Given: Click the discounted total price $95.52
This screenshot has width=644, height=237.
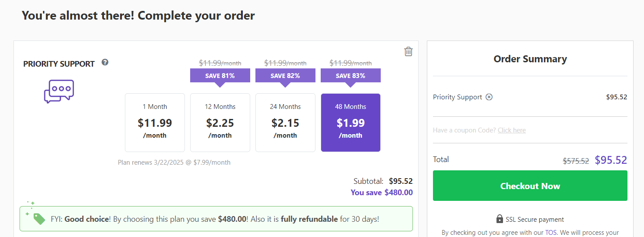Looking at the screenshot, I should click(x=611, y=160).
